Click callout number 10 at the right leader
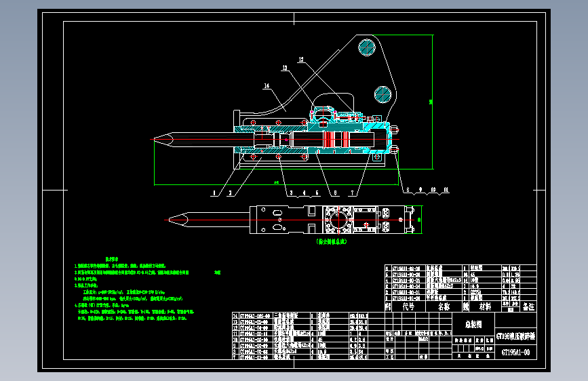The height and width of the screenshot is (381, 588). [x=433, y=189]
